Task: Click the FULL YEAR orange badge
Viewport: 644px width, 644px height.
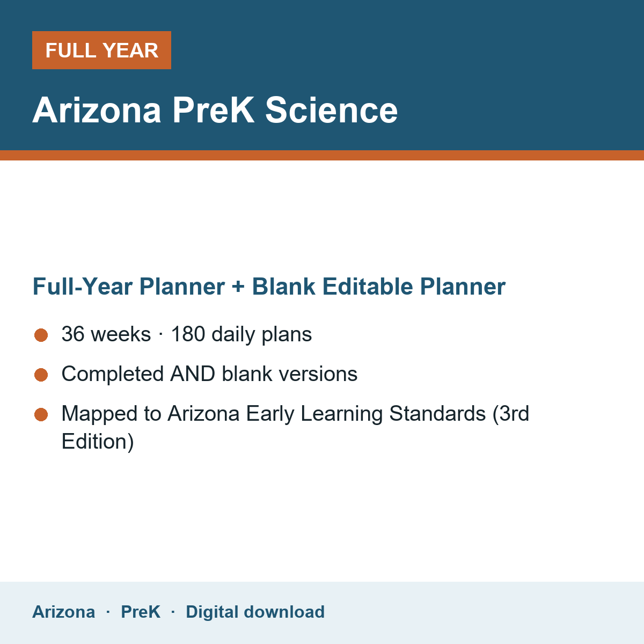Action: (x=101, y=50)
